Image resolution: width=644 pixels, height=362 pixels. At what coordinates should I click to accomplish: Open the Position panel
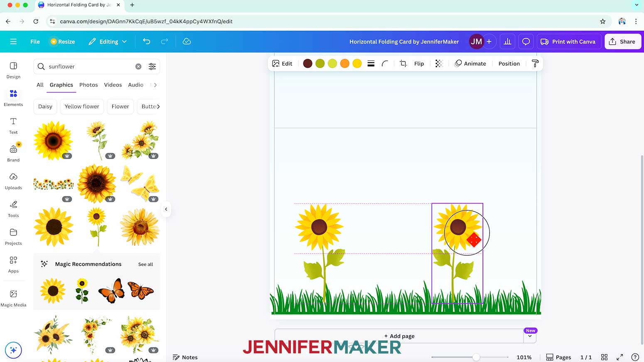[509, 64]
